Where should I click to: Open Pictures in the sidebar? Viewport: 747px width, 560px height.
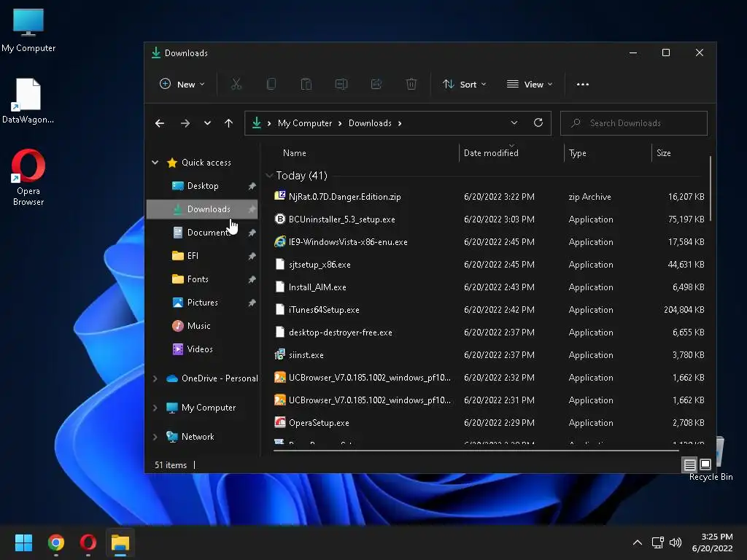202,303
